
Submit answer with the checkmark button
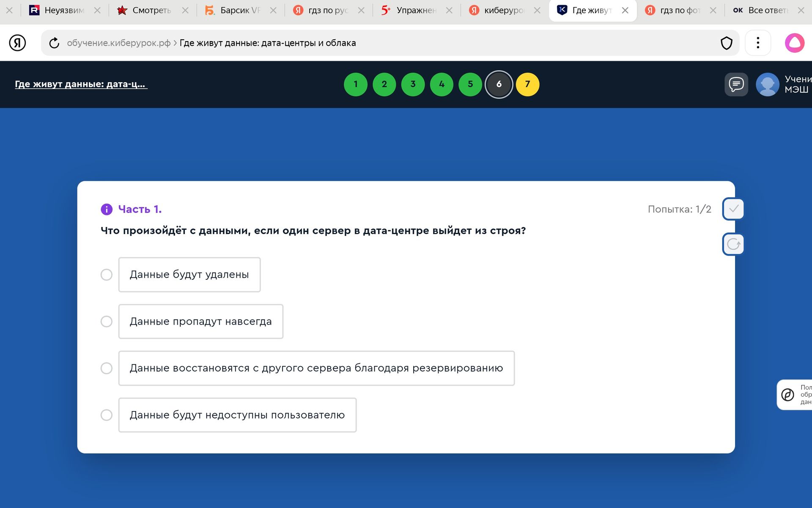tap(733, 209)
